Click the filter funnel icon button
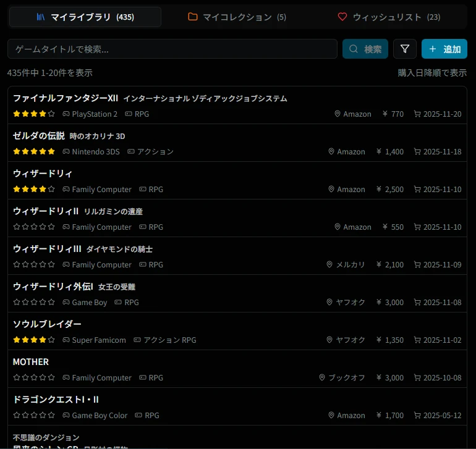 (x=405, y=49)
